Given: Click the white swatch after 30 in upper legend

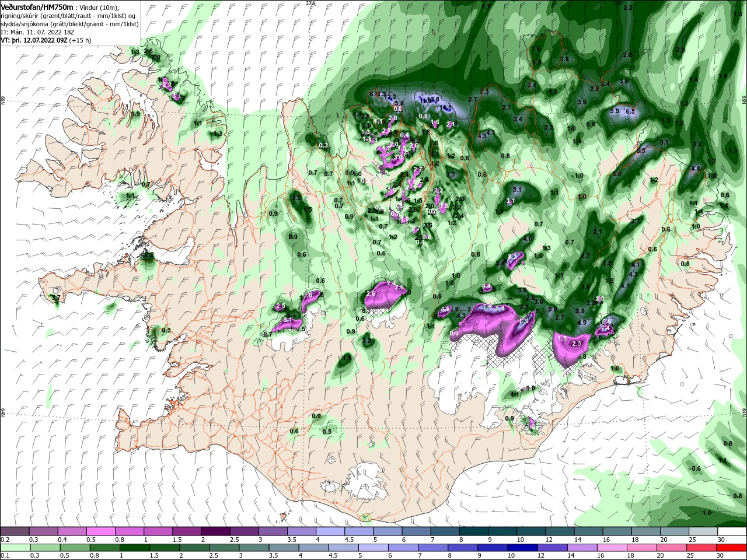Looking at the screenshot, I should (x=732, y=531).
